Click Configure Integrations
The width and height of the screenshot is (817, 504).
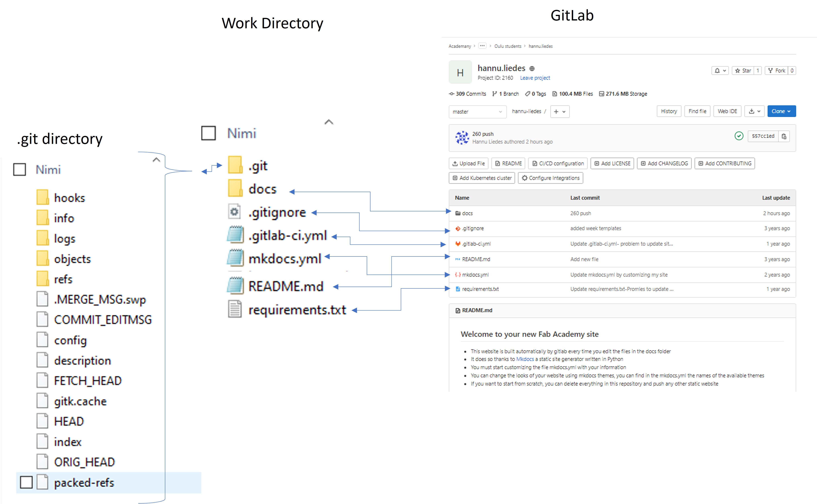550,178
